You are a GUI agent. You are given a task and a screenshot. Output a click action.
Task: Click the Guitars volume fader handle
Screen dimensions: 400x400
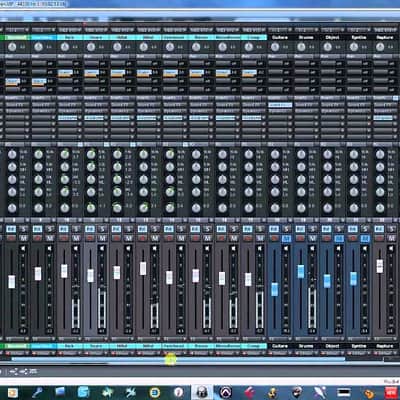coord(275,289)
